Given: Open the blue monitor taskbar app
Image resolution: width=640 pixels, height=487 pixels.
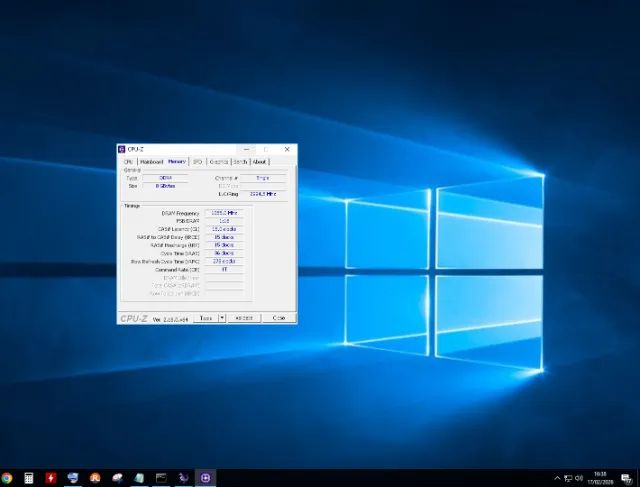Looking at the screenshot, I should pos(73,478).
